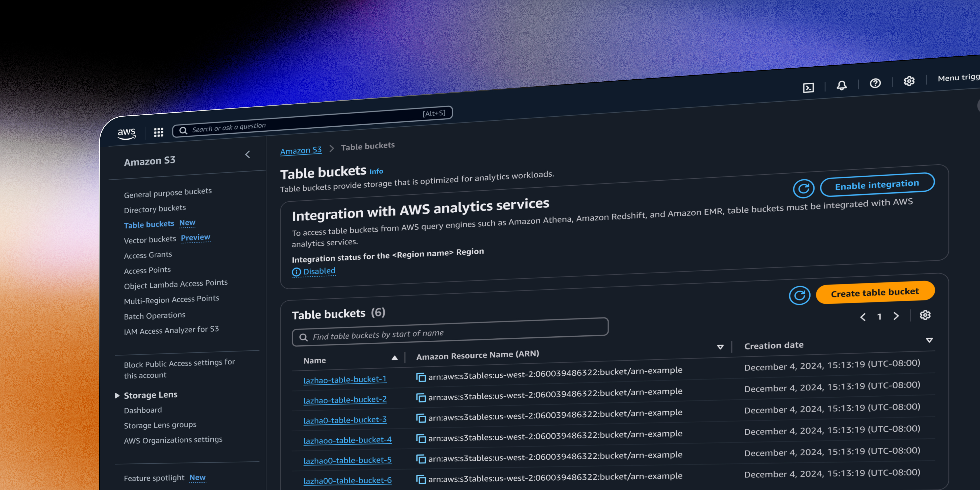980x490 pixels.
Task: Copy ARN for lazhao-table-bucket-2
Action: [421, 398]
